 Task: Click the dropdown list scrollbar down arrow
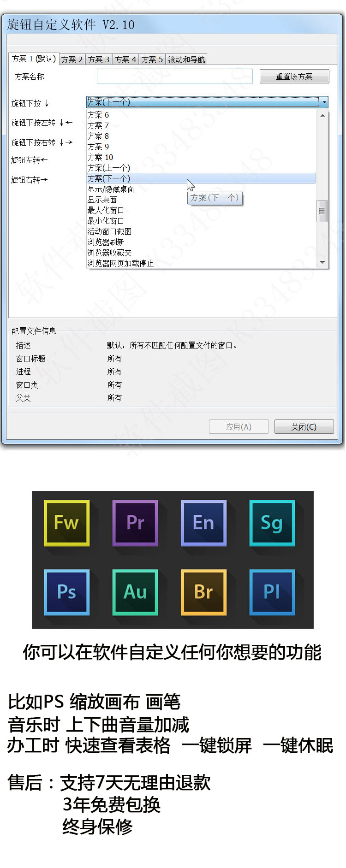click(322, 263)
